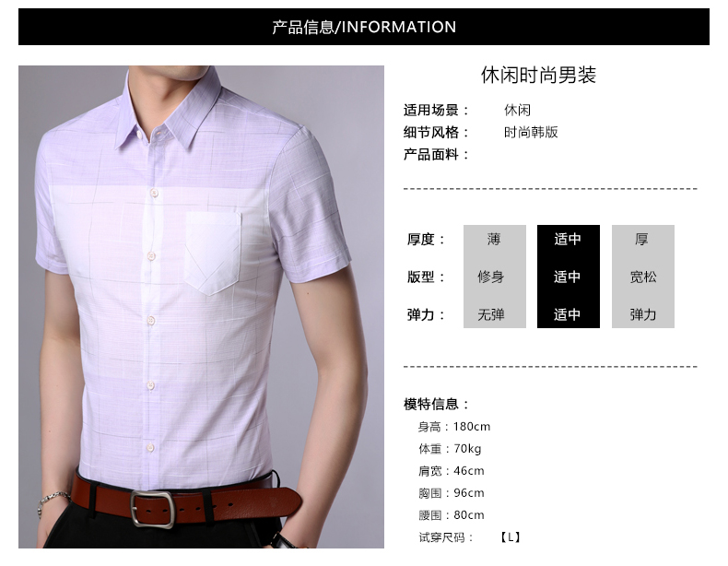Click the 【L】 try-on size

pyautogui.click(x=511, y=537)
